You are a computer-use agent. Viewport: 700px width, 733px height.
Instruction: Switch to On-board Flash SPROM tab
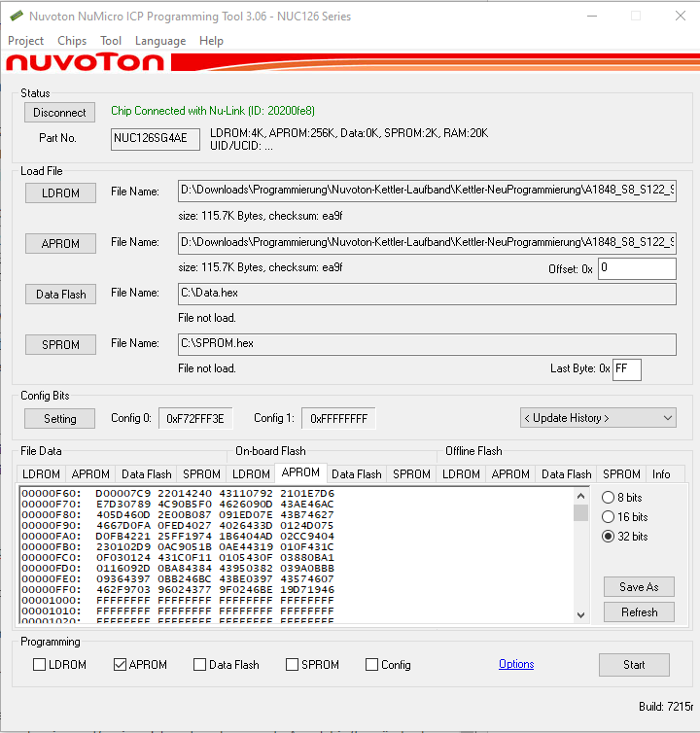pos(411,474)
